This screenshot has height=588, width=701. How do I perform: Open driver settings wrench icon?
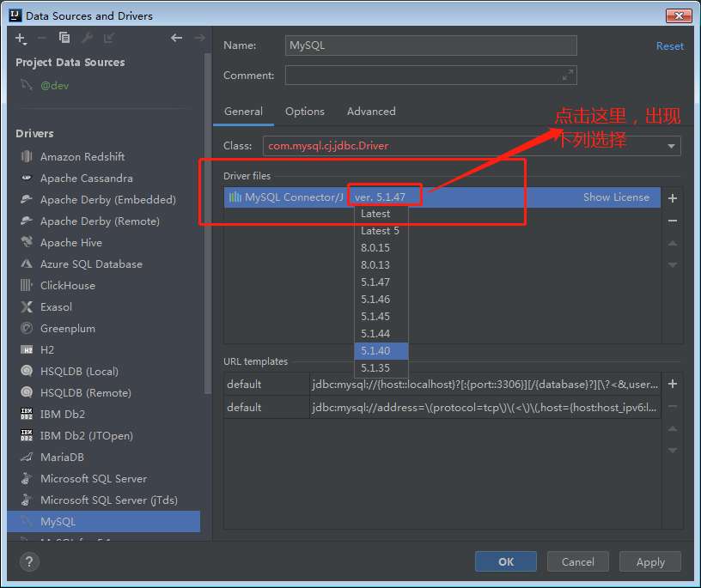[87, 38]
